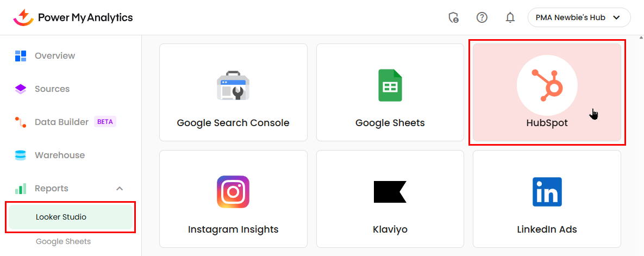644x256 pixels.
Task: Click the LinkedIn Ads logo icon
Action: coord(547,191)
